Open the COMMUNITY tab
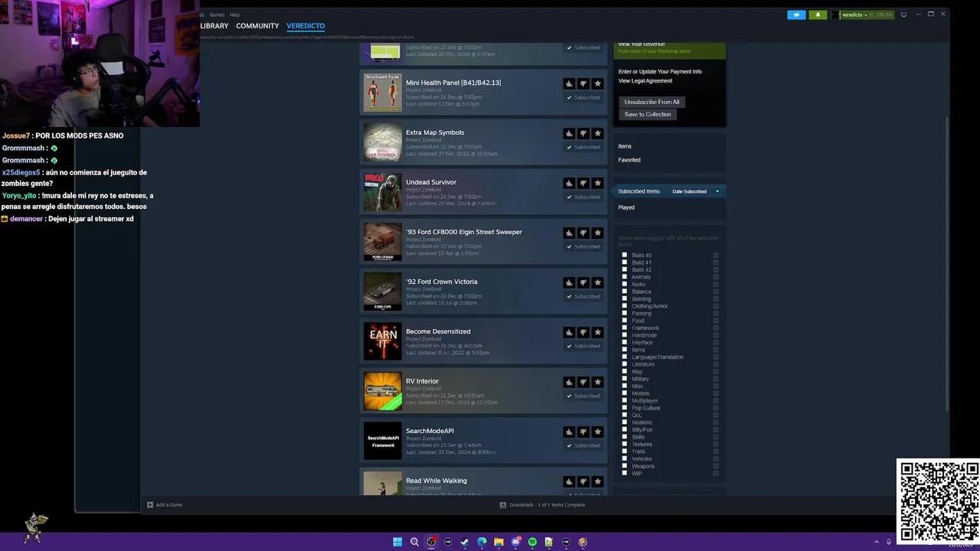This screenshot has width=980, height=551. tap(257, 26)
